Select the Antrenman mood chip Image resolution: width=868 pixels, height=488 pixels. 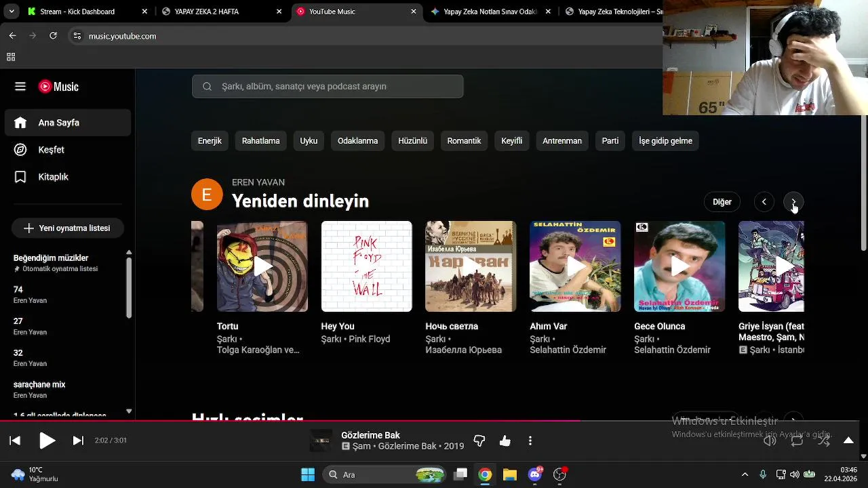point(562,141)
